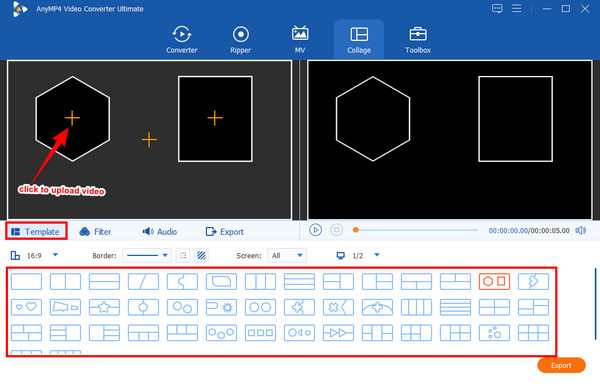Viewport: 600px width, 386px height.
Task: Choose the two equal circles template
Action: tap(260, 307)
